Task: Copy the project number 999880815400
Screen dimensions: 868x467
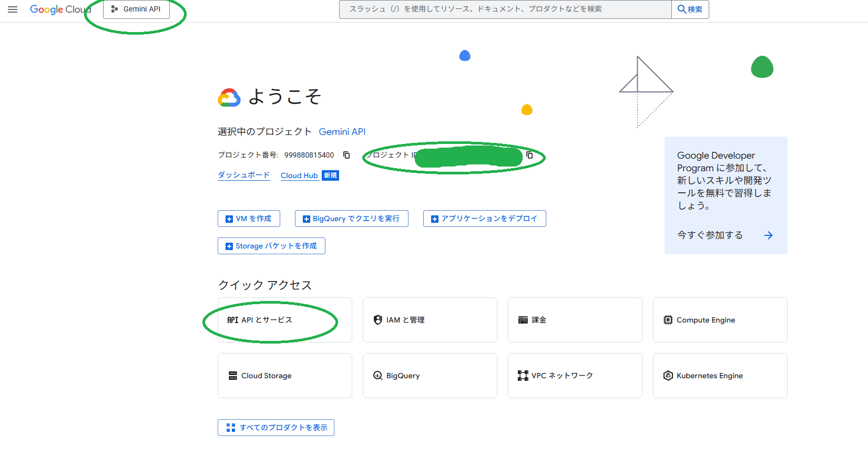Action: (346, 155)
